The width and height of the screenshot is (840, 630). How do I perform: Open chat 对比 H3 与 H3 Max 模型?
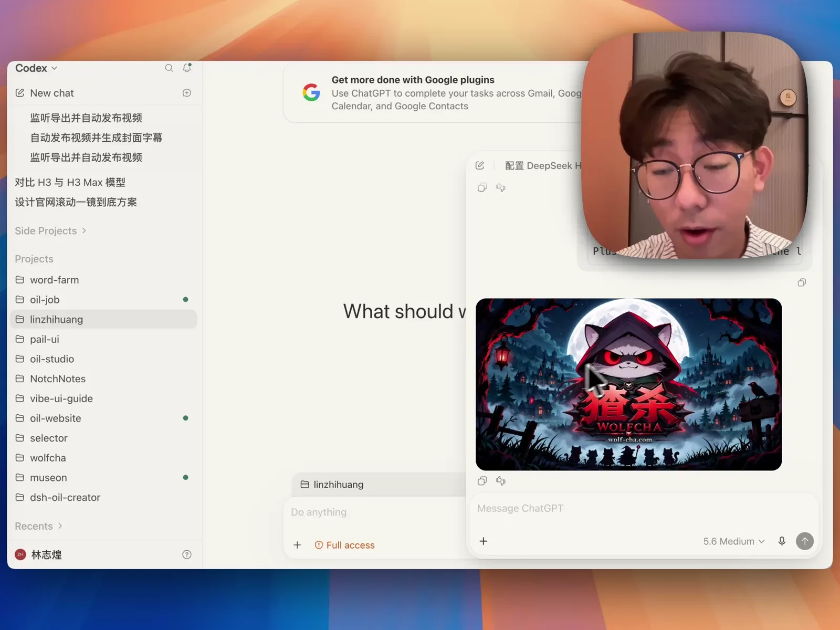coord(70,182)
